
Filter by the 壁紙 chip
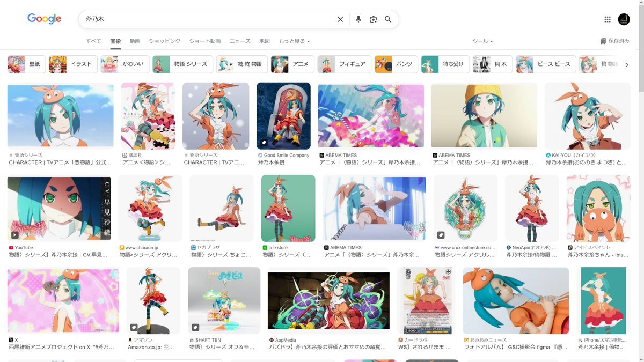click(x=26, y=64)
